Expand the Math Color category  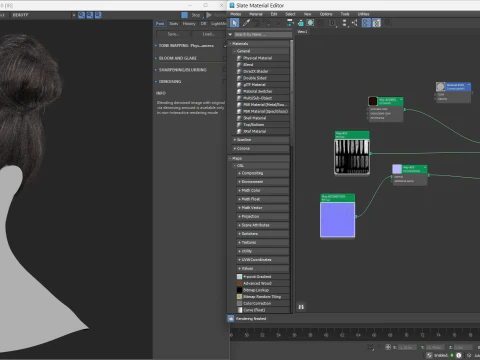click(x=239, y=190)
